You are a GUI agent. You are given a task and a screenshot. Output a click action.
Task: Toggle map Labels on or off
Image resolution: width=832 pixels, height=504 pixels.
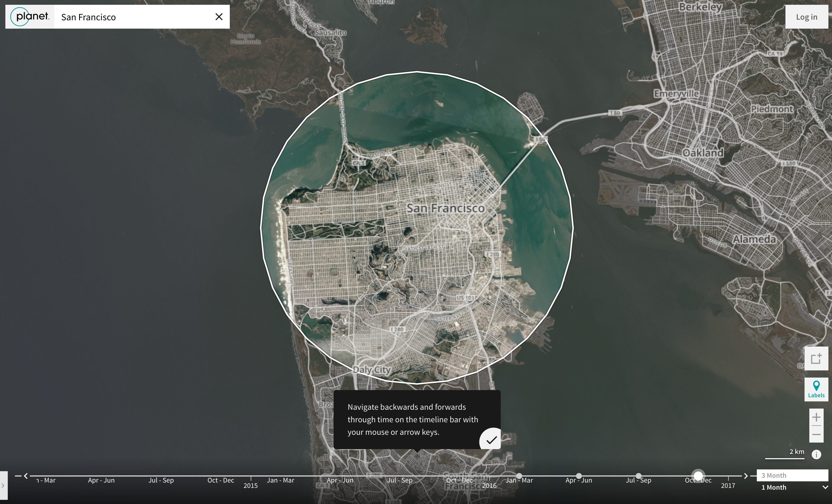[816, 389]
